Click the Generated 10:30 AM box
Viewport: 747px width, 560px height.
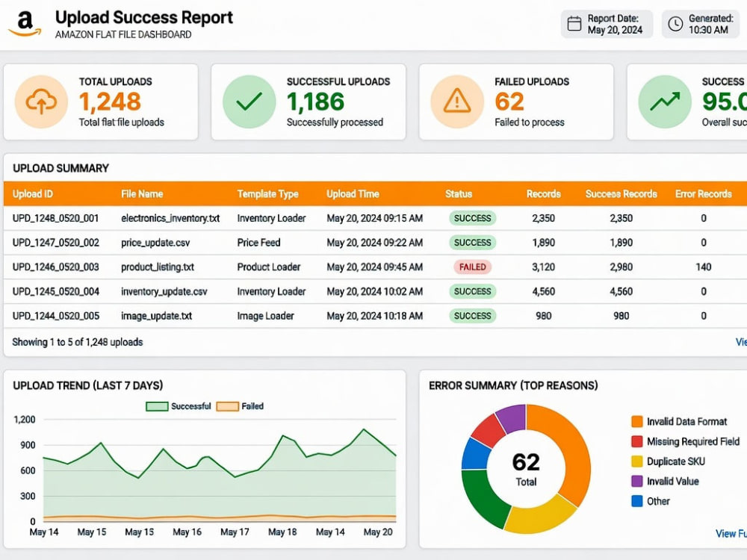[701, 24]
